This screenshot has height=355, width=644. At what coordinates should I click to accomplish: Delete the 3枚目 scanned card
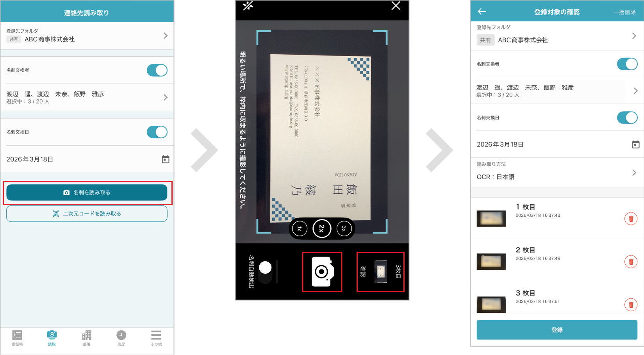[630, 305]
